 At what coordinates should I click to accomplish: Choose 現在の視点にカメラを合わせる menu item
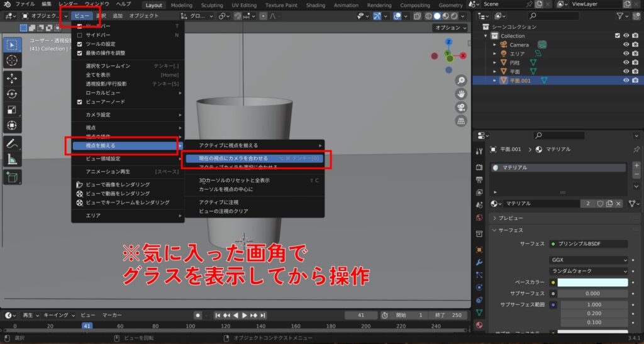pos(233,158)
